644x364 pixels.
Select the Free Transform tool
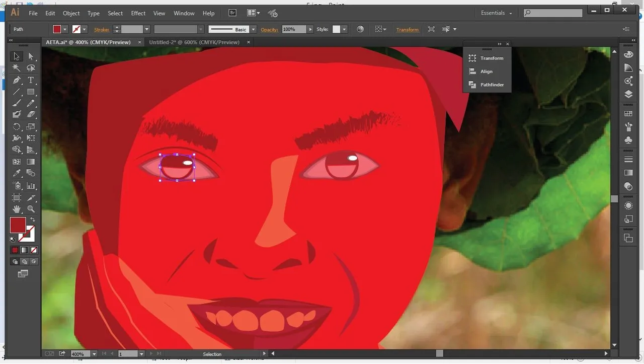(x=31, y=138)
